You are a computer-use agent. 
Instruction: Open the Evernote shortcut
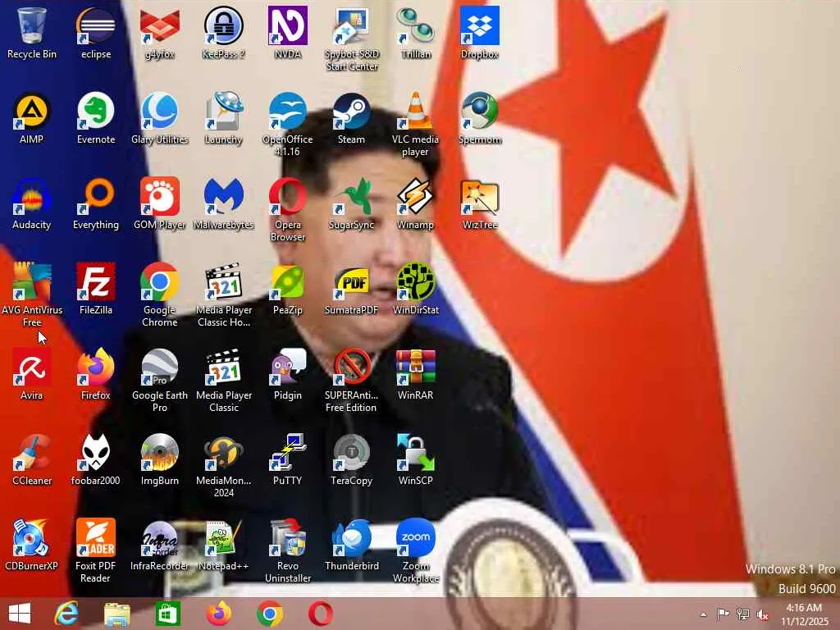click(x=96, y=118)
